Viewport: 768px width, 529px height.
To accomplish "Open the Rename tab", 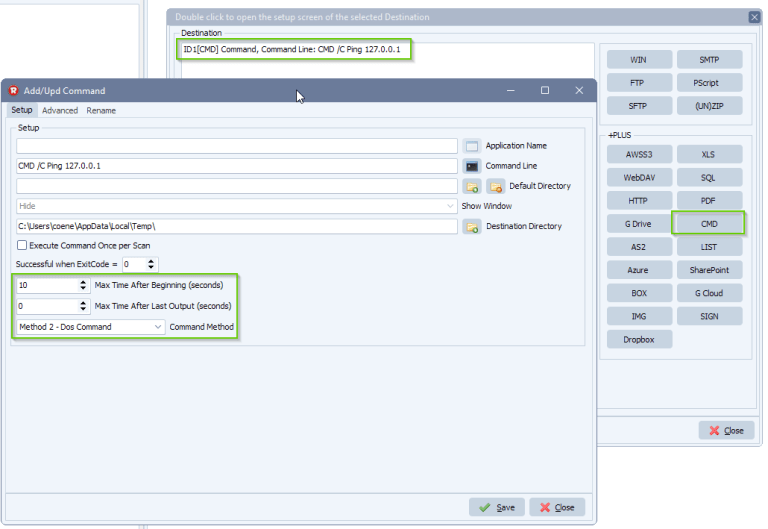I will (x=101, y=111).
